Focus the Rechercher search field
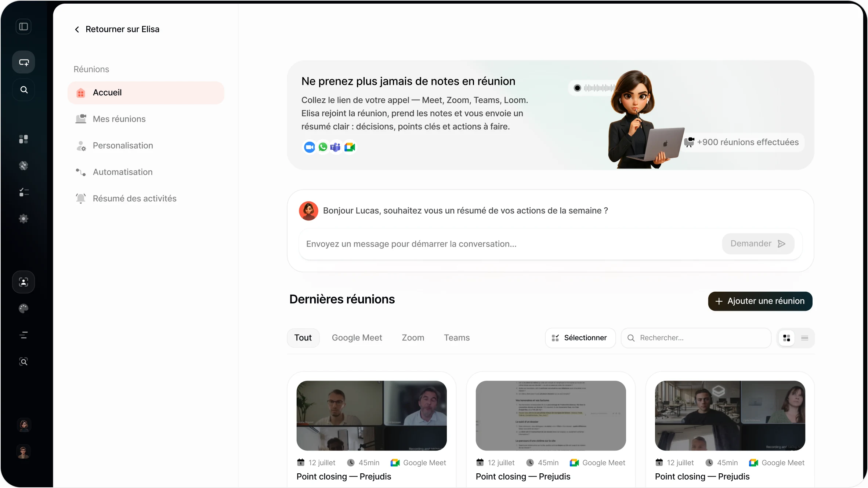The height and width of the screenshot is (488, 868). point(696,338)
